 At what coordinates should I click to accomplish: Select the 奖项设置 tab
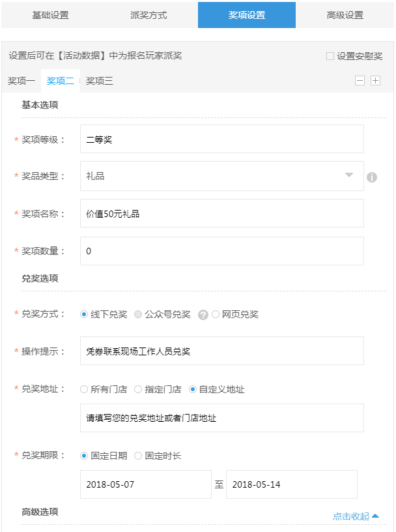(247, 15)
